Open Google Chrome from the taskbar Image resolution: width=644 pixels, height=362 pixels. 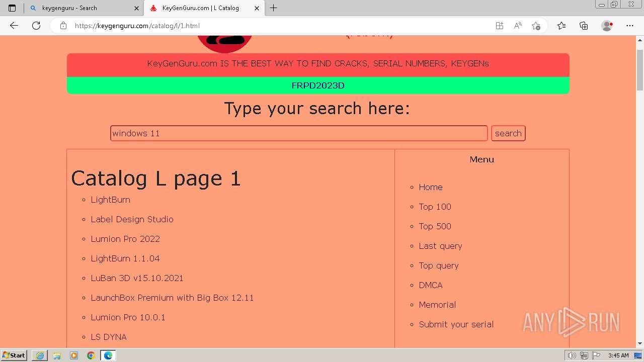click(91, 355)
